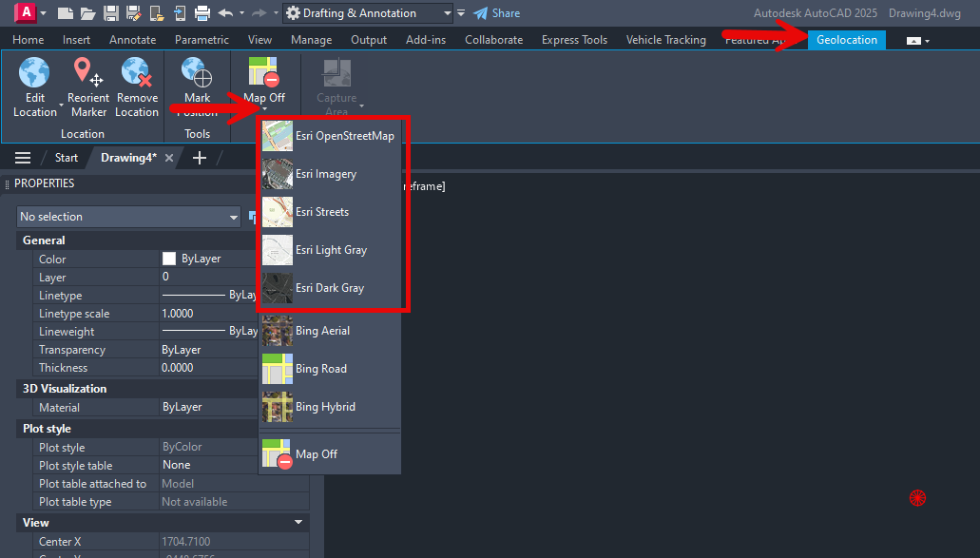
Task: Click the Edit Location globe icon
Action: 34,72
